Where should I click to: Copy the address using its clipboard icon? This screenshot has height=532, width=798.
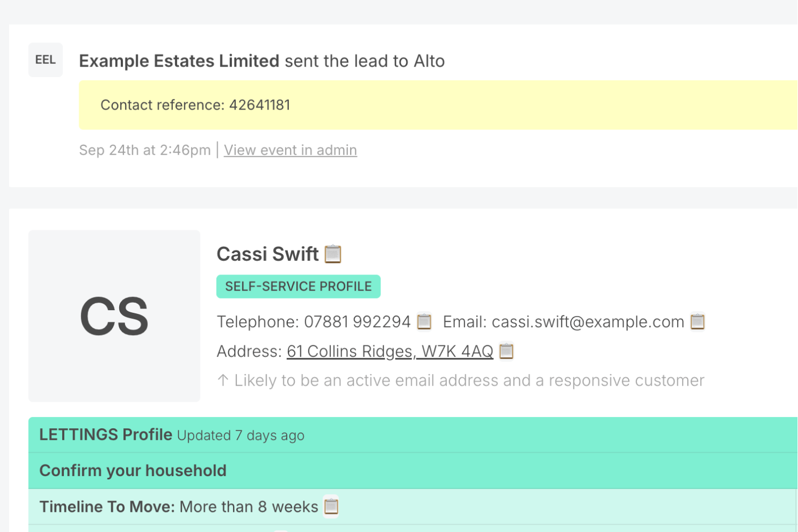pyautogui.click(x=506, y=351)
